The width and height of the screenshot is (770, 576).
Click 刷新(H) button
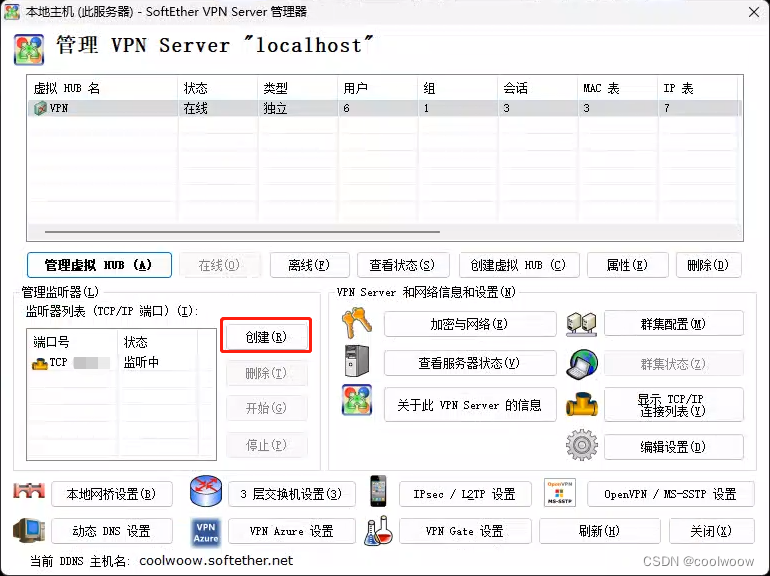(x=600, y=531)
